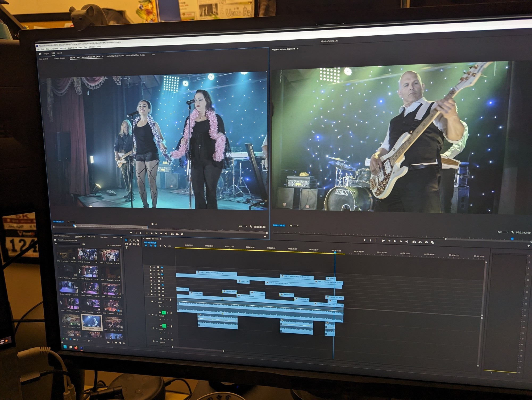Screen dimensions: 532x400
Task: Select the Rectangle tool
Action: (x=134, y=244)
